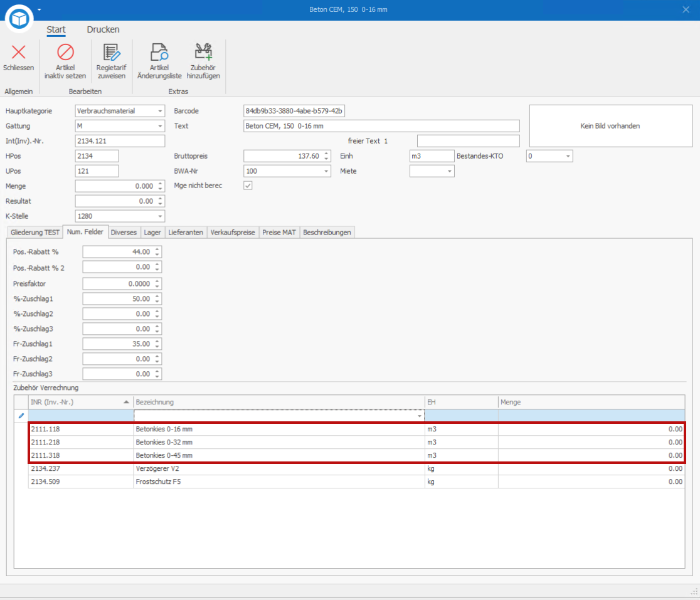The width and height of the screenshot is (700, 600).
Task: Click Zubehör hinzufügen icon
Action: click(203, 52)
